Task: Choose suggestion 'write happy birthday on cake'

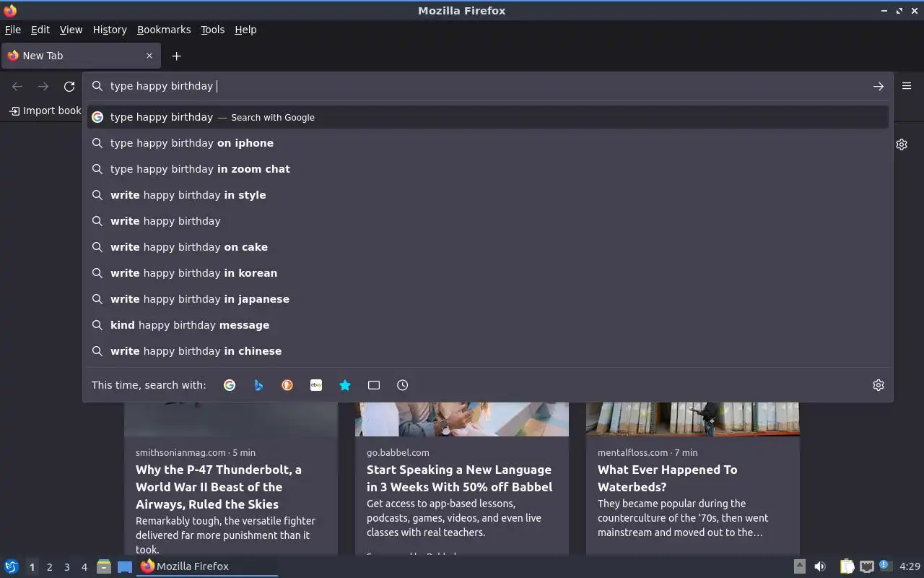Action: pyautogui.click(x=488, y=247)
